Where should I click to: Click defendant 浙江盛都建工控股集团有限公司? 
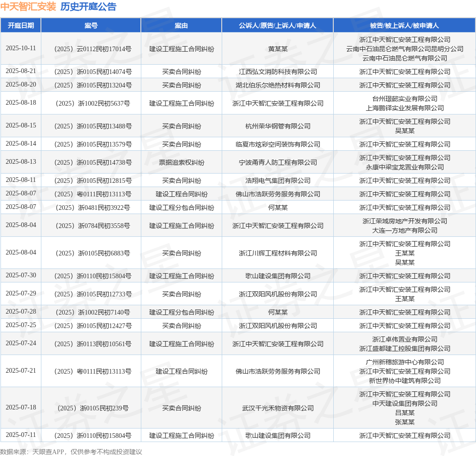tap(405, 349)
